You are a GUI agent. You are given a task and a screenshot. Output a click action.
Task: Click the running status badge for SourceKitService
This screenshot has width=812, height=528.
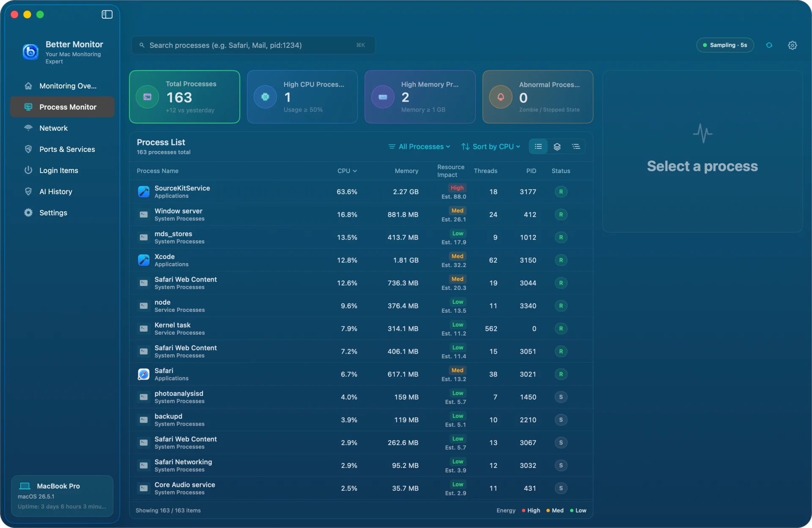(561, 192)
